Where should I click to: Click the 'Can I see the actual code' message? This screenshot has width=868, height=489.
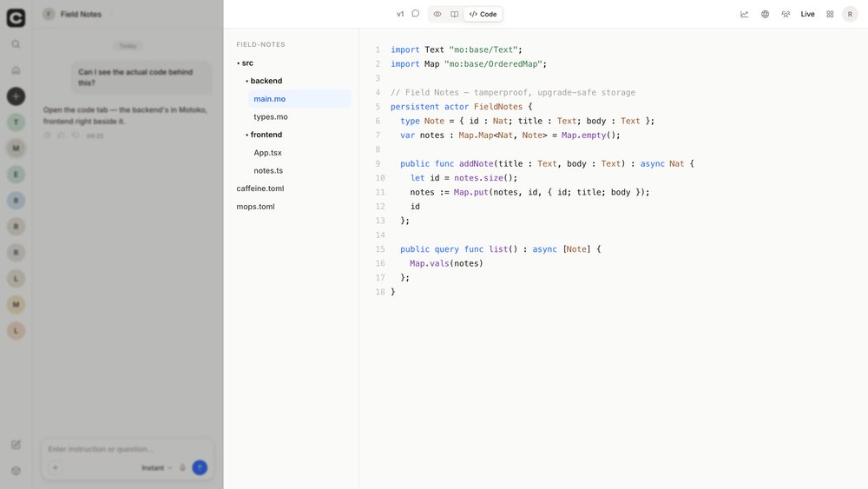141,77
